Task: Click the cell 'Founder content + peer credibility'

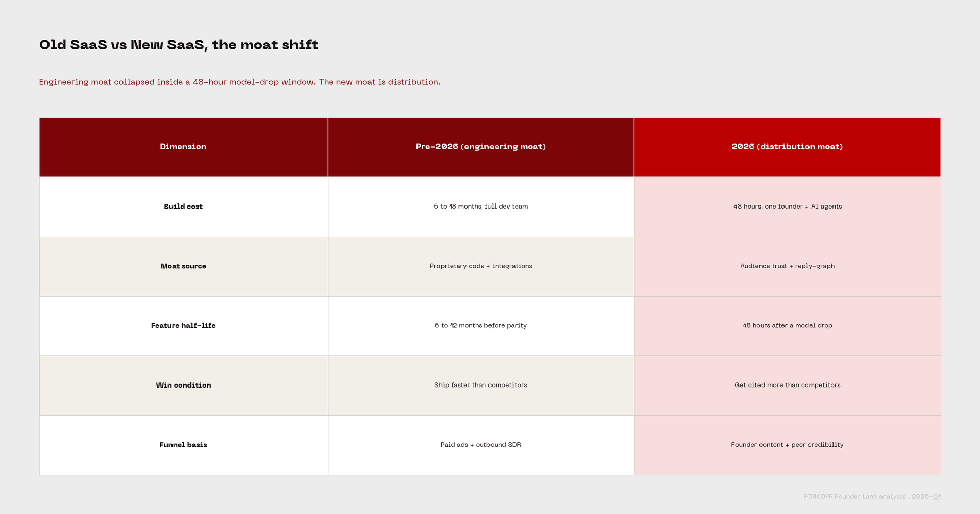Action: click(788, 445)
